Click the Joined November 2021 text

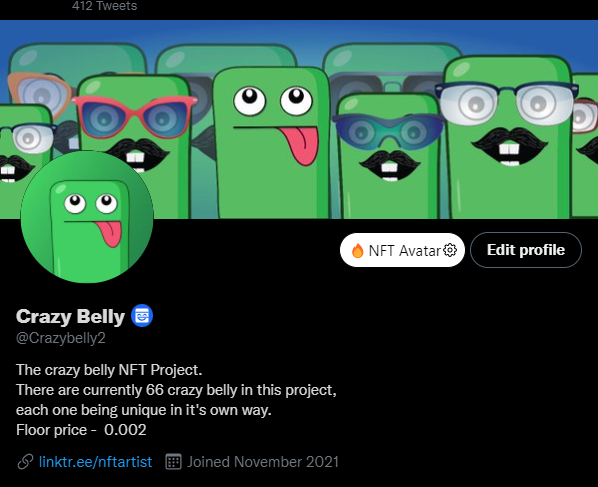coord(263,462)
